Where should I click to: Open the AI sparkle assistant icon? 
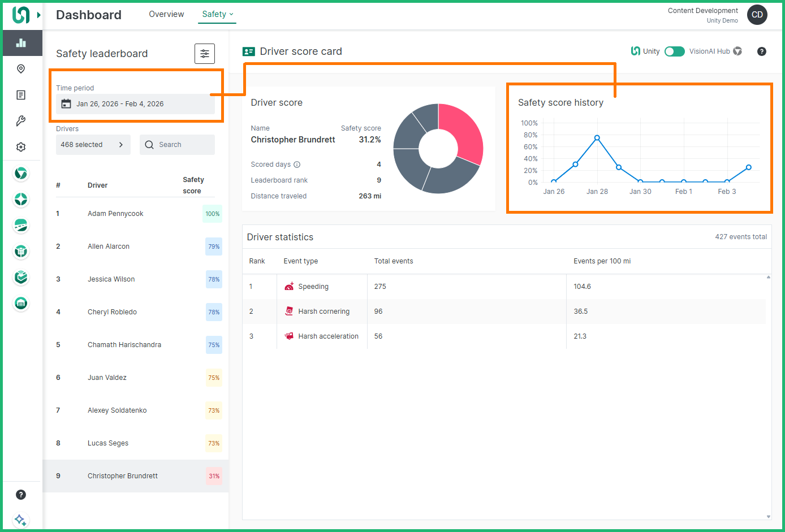click(20, 520)
